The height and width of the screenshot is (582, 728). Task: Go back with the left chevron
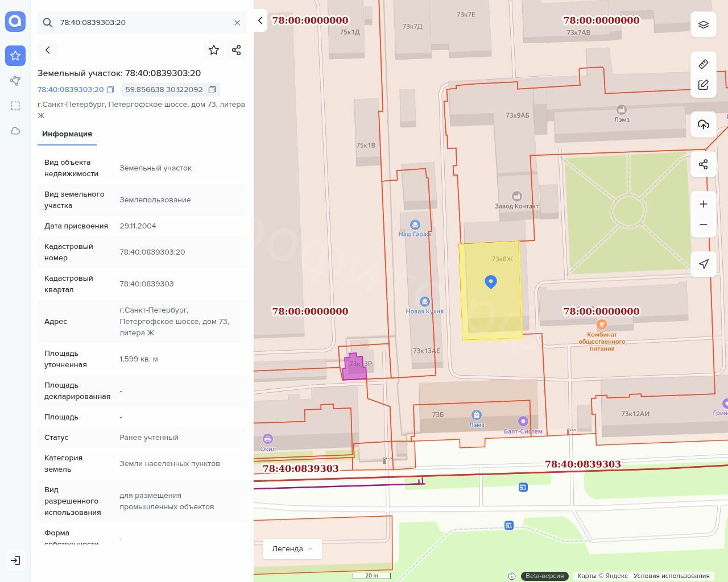pyautogui.click(x=48, y=50)
